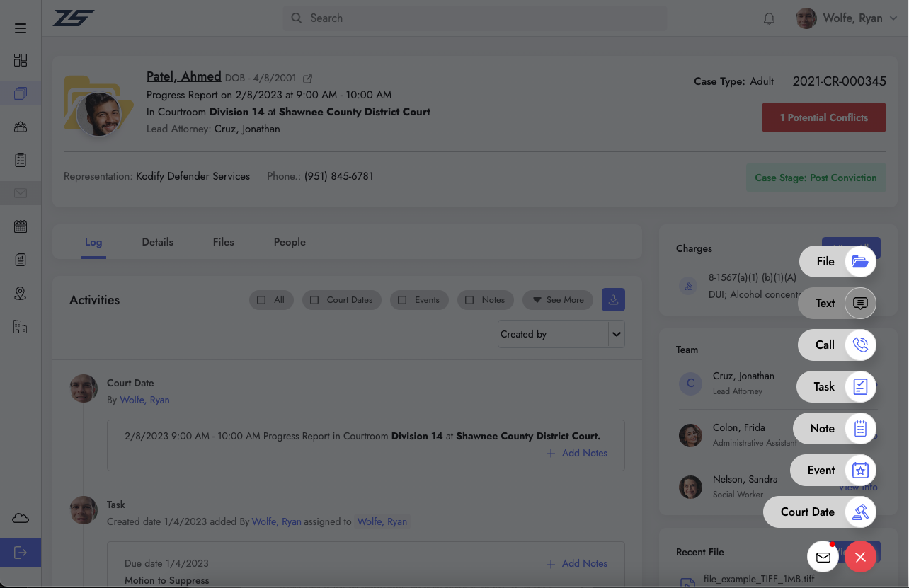909x588 pixels.
Task: Toggle the Court Dates filter checkbox
Action: coord(314,300)
